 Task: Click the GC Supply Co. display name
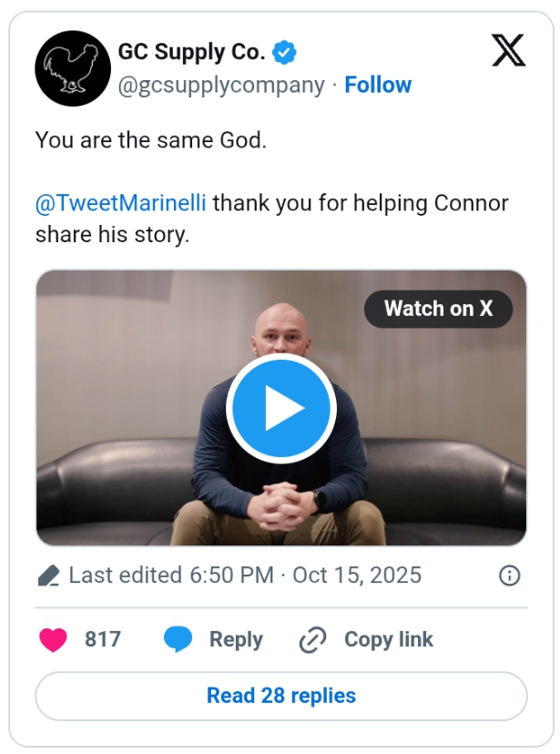tap(191, 53)
